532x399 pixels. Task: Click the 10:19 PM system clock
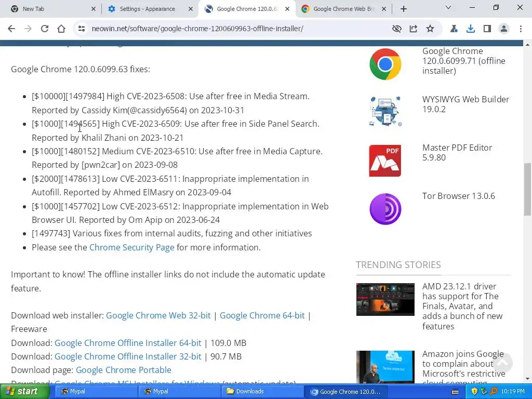click(x=513, y=391)
